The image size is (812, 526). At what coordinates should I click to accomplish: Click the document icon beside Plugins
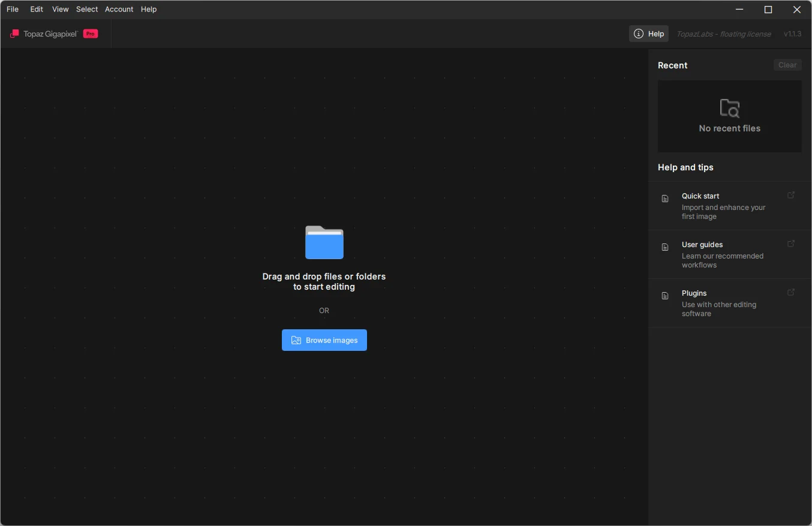pos(665,296)
